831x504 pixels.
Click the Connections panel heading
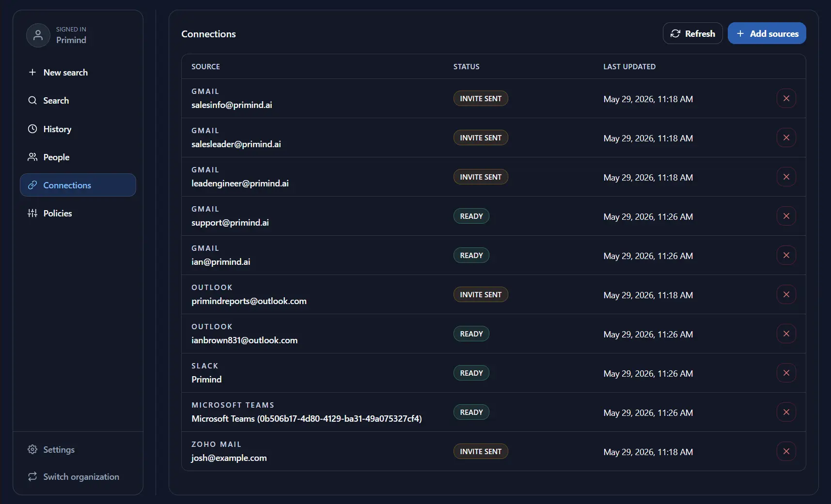pyautogui.click(x=208, y=34)
